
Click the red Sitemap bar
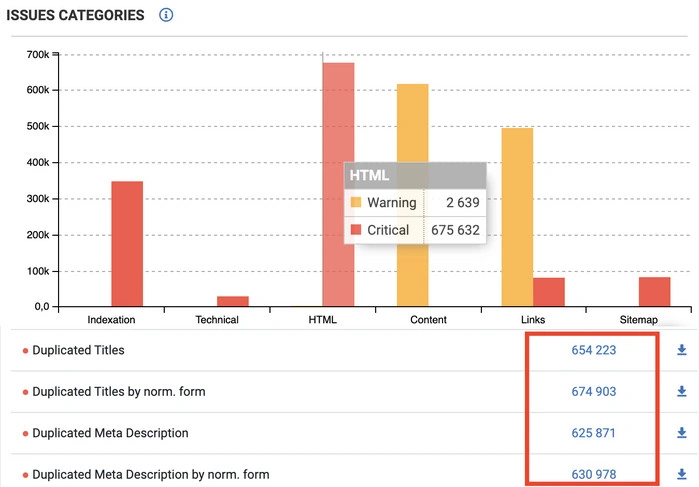654,292
